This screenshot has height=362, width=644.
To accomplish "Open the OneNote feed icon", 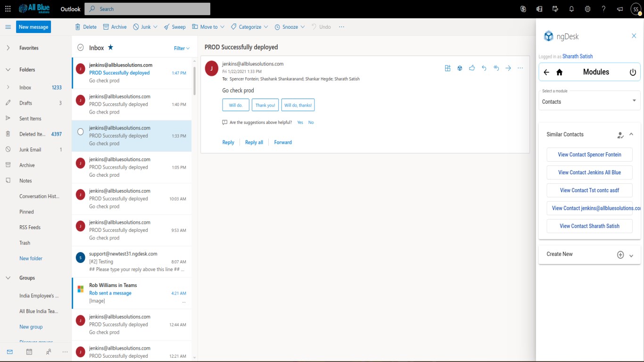I will point(539,9).
